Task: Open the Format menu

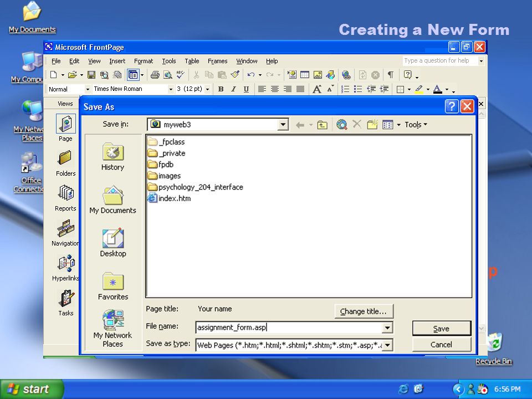Action: pos(144,61)
